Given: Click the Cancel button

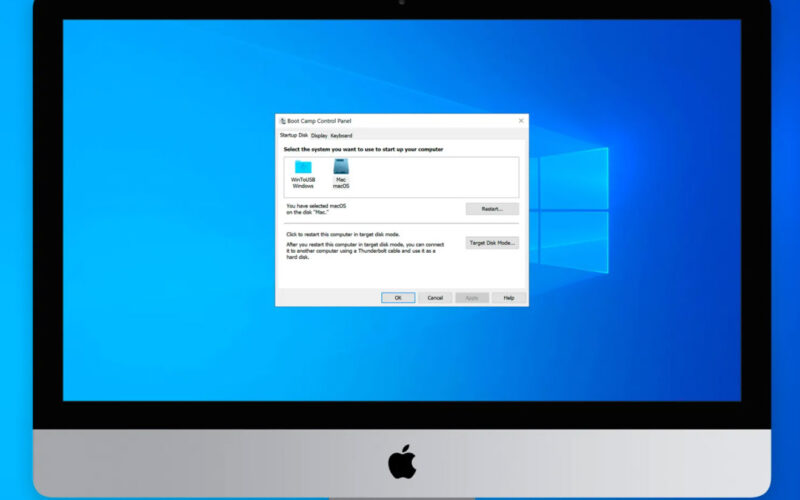Looking at the screenshot, I should [435, 297].
